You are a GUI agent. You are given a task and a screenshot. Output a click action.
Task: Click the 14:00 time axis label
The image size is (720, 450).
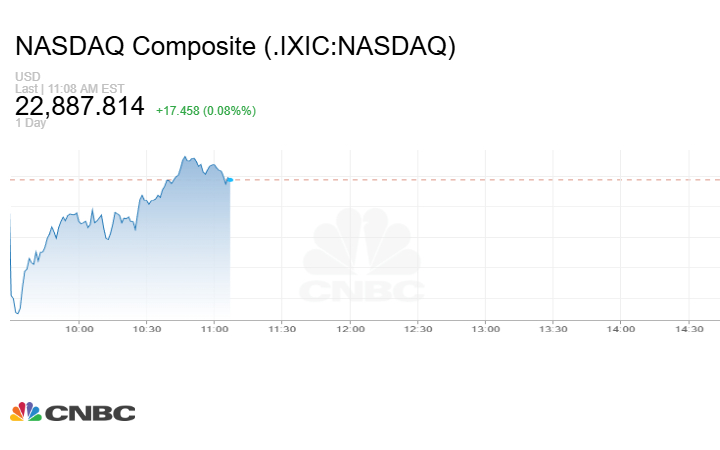tap(621, 329)
